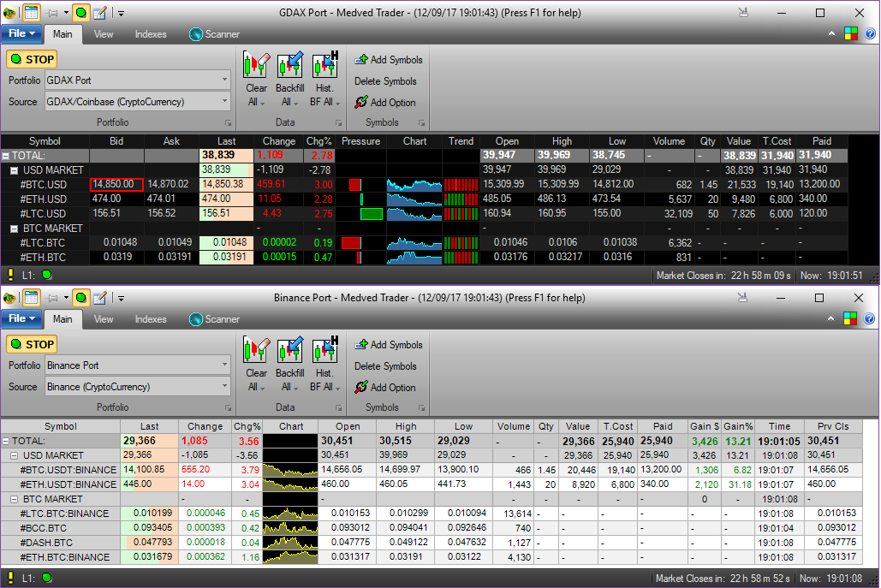The width and height of the screenshot is (881, 588).
Task: Click Add Symbols in GDAX window
Action: click(389, 60)
